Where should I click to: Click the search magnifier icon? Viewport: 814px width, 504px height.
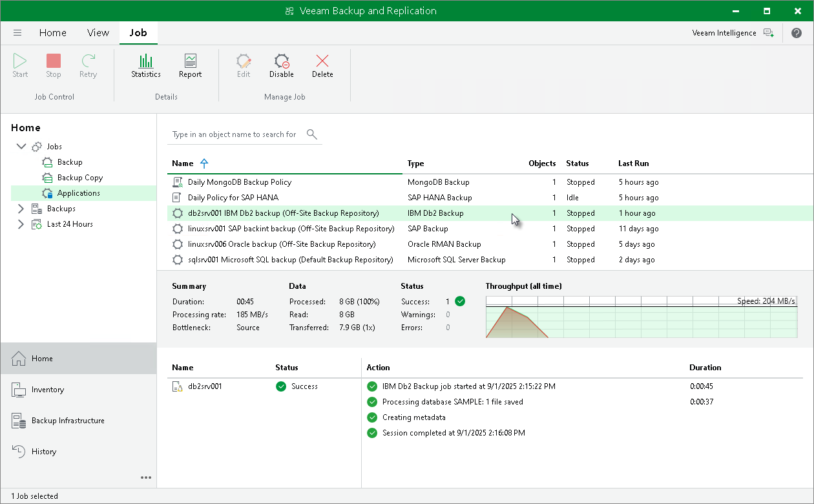pyautogui.click(x=312, y=134)
